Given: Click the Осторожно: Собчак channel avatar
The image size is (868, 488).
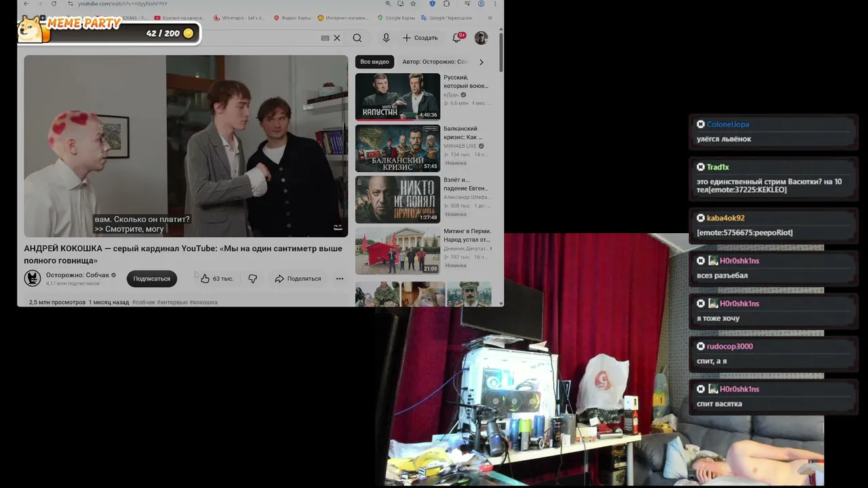Looking at the screenshot, I should (33, 279).
